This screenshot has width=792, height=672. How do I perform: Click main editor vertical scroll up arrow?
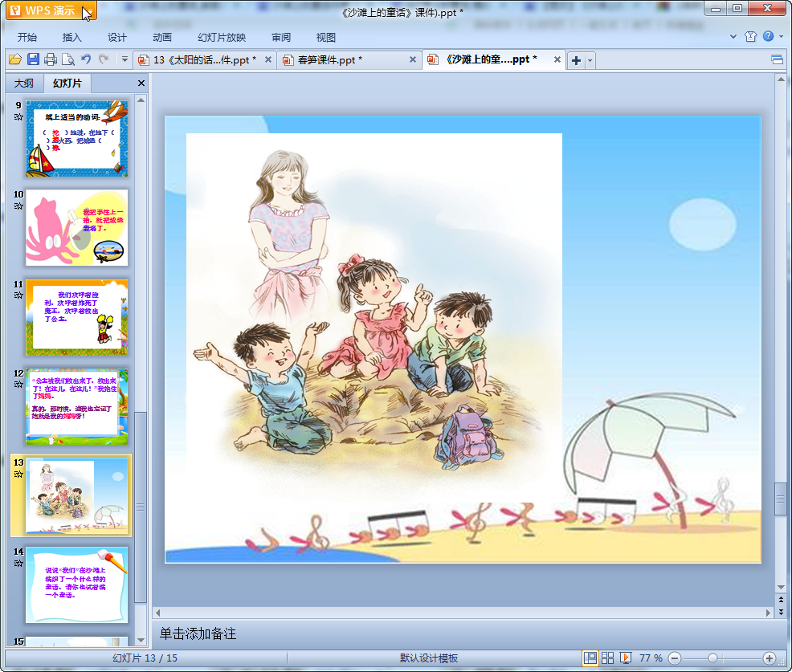click(x=781, y=79)
